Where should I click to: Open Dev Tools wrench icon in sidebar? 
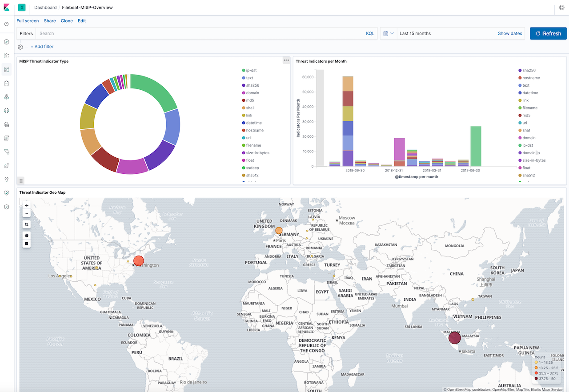tap(6, 179)
